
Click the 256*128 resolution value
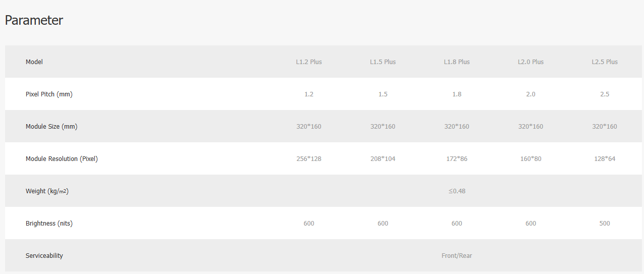pos(309,159)
